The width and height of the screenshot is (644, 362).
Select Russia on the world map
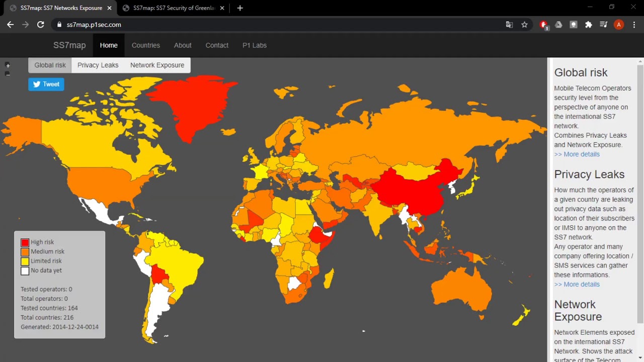[403, 131]
